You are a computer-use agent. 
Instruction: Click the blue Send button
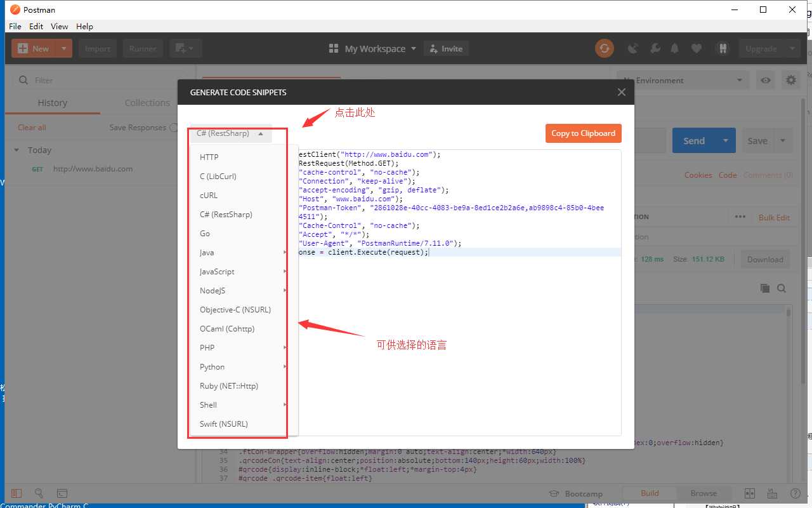coord(694,140)
